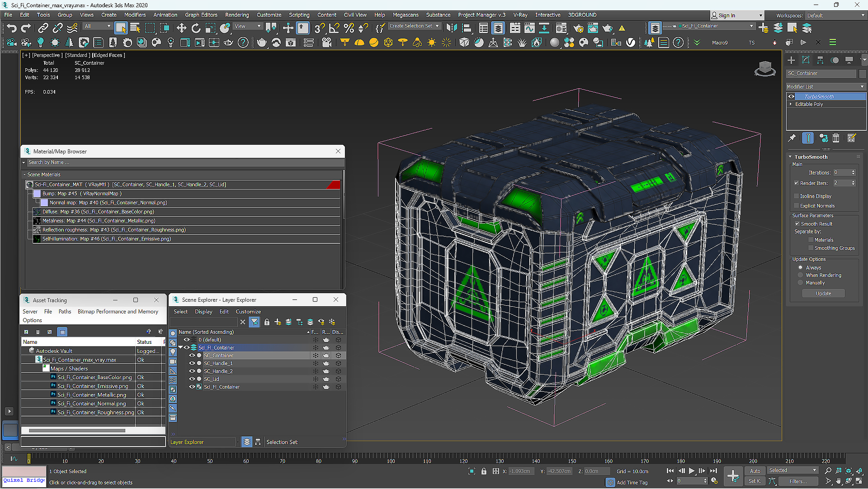Click the teapot Render Production icon
This screenshot has width=868, height=489.
[608, 28]
